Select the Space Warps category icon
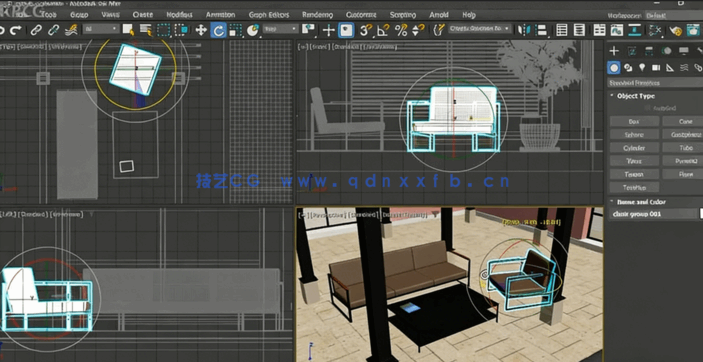This screenshot has height=362, width=703. click(684, 68)
